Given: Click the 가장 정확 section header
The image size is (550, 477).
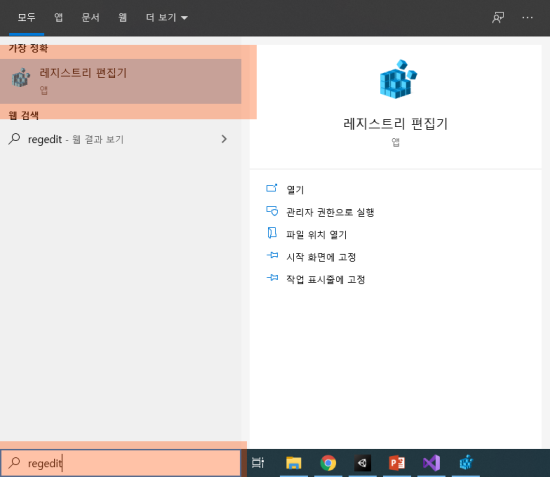Looking at the screenshot, I should pos(28,48).
